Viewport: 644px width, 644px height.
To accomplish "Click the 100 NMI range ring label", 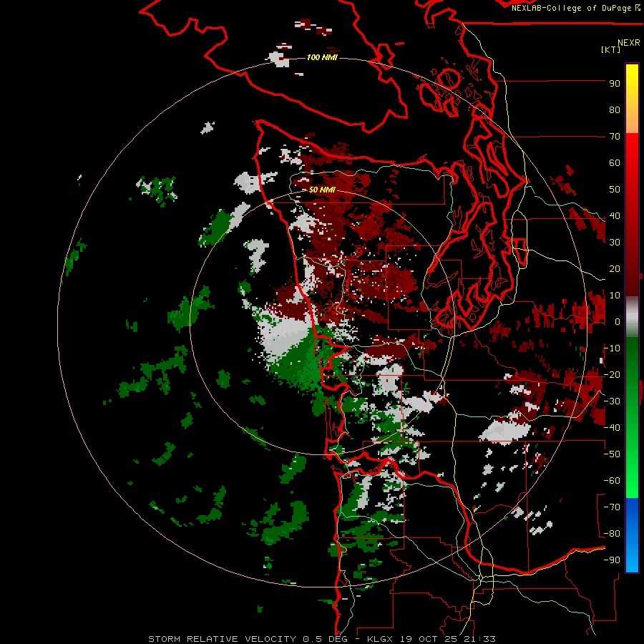I will (322, 57).
